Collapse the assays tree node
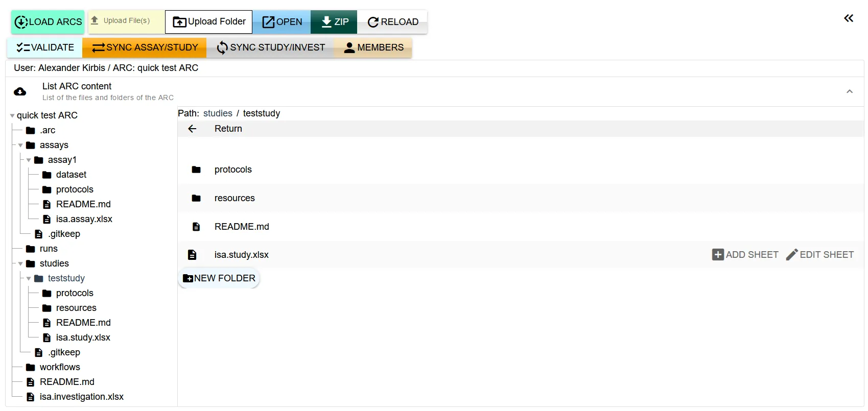This screenshot has width=868, height=411. tap(20, 146)
